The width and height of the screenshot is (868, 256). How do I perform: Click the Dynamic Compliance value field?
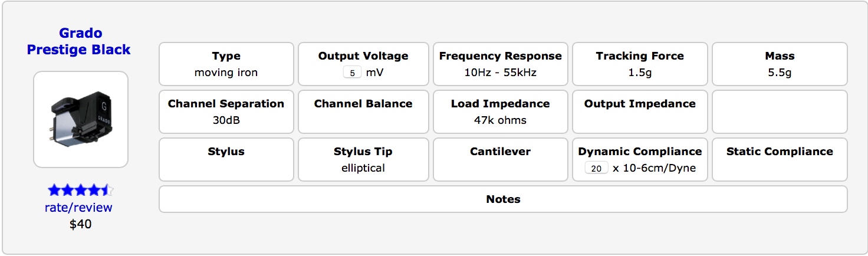pos(596,168)
